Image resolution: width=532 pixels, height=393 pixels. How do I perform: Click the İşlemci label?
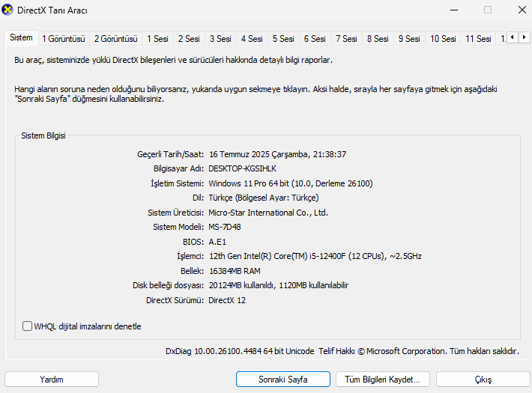[190, 256]
